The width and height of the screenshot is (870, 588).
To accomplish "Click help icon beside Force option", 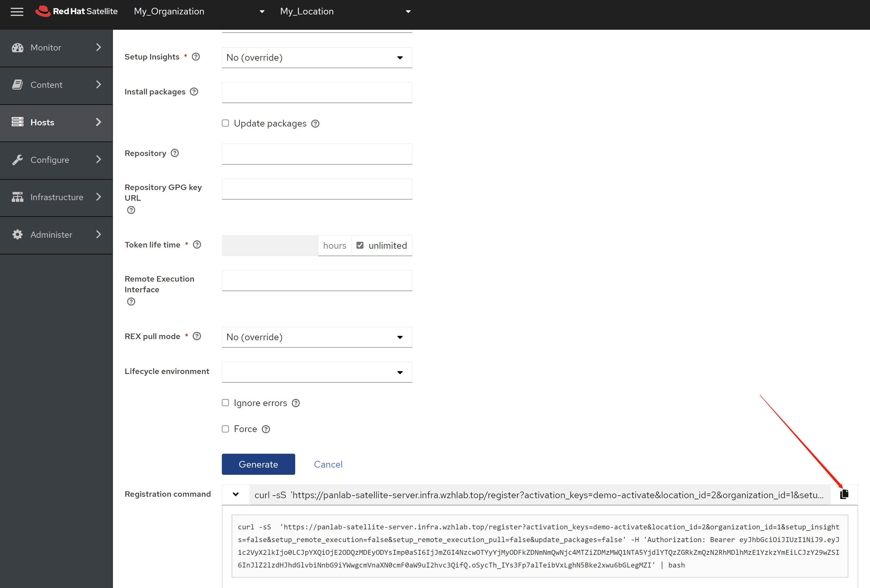I will point(266,429).
